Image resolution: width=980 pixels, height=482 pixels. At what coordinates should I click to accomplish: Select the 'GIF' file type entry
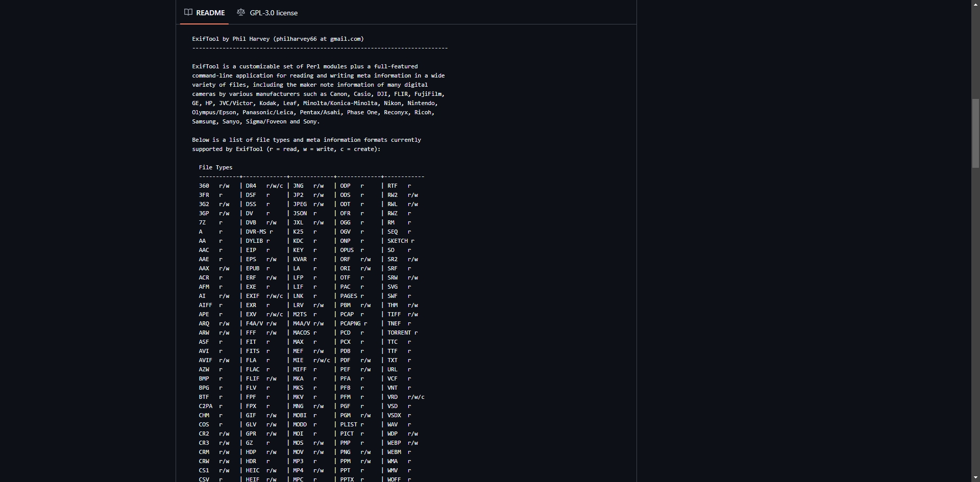coord(251,415)
